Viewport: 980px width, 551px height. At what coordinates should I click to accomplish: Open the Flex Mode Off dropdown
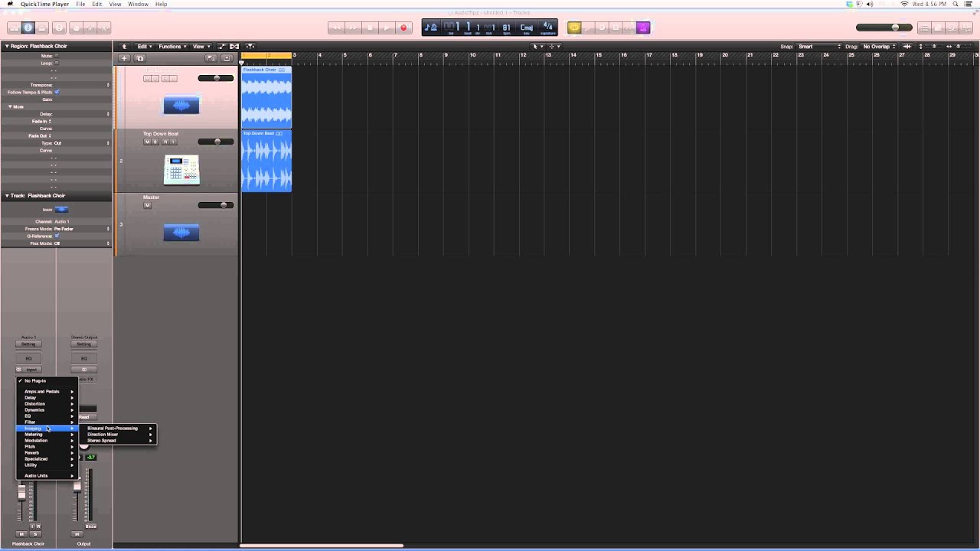coord(81,243)
